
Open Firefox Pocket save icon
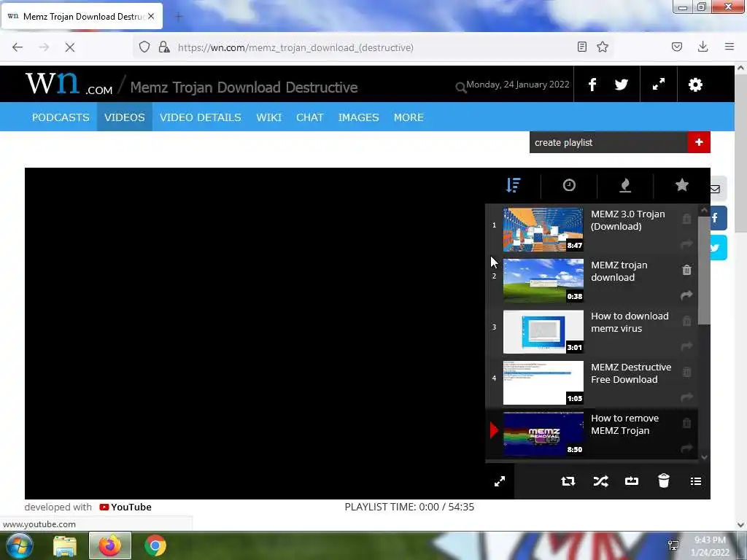(x=676, y=47)
